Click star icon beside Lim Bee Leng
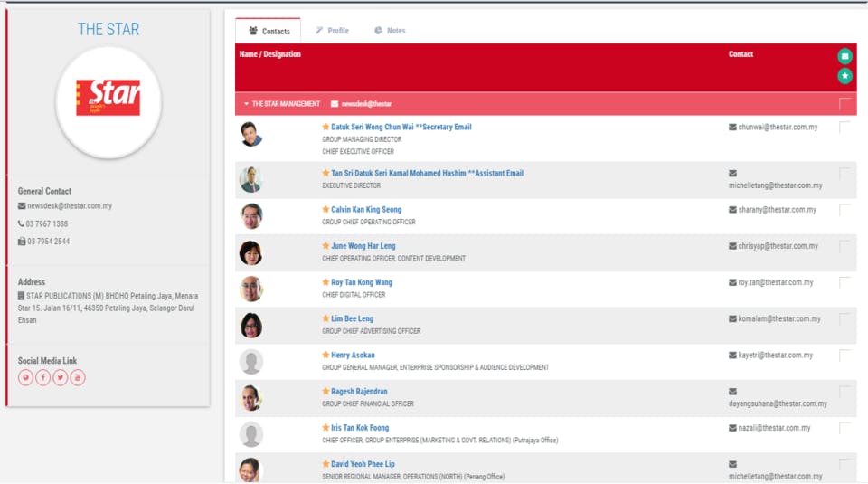 325,318
